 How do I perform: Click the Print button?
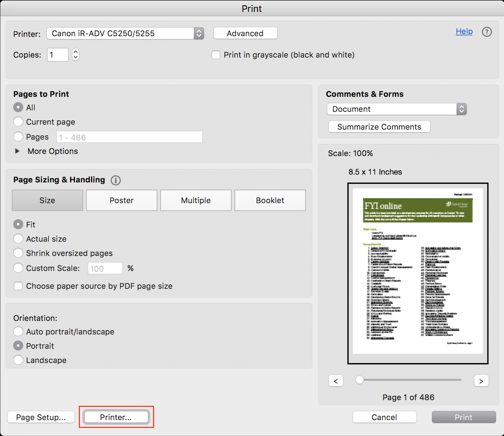tap(464, 417)
